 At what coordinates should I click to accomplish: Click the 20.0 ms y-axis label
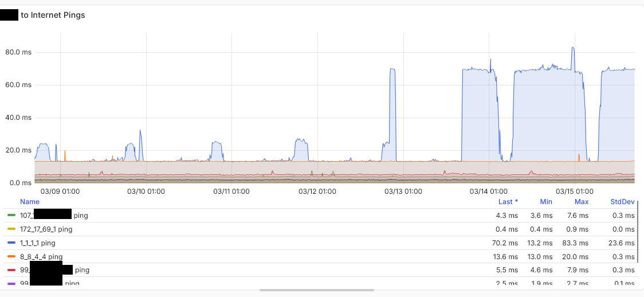18,150
